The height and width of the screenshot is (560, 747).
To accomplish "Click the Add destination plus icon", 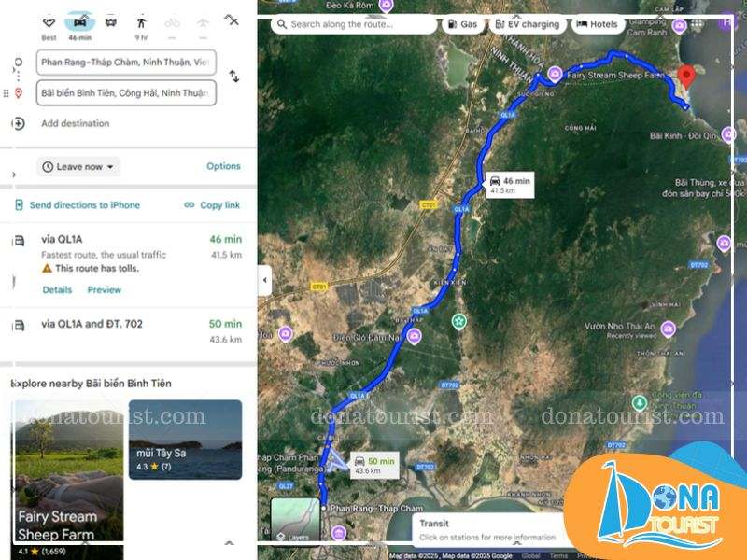I will click(18, 123).
